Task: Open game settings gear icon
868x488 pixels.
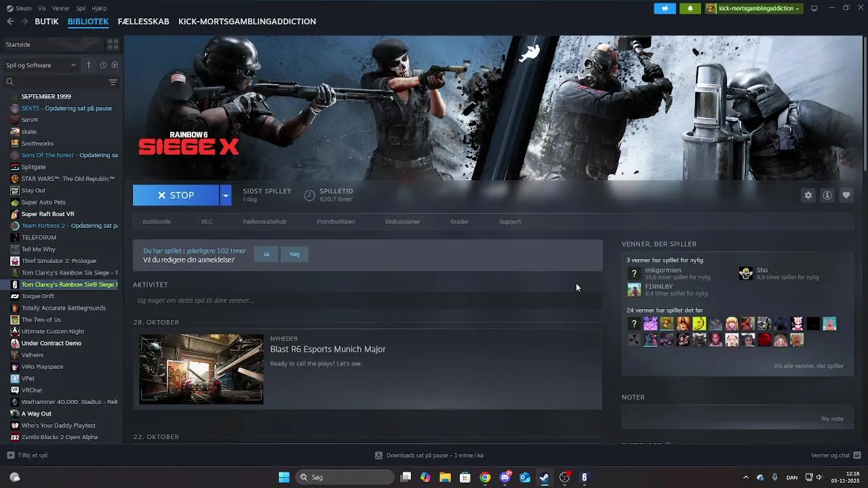Action: (x=808, y=195)
